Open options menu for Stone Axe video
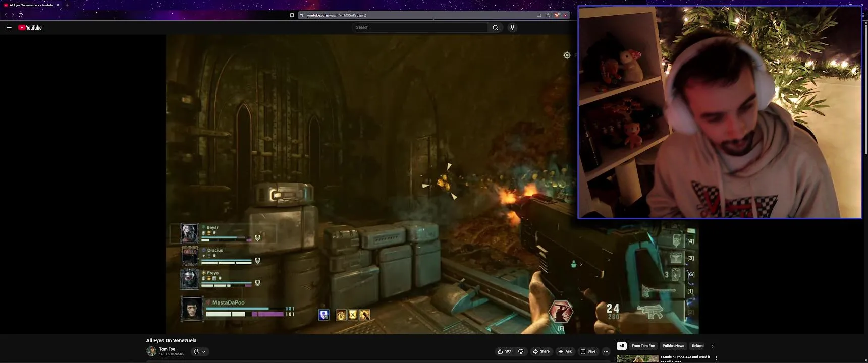This screenshot has height=363, width=868. 716,358
